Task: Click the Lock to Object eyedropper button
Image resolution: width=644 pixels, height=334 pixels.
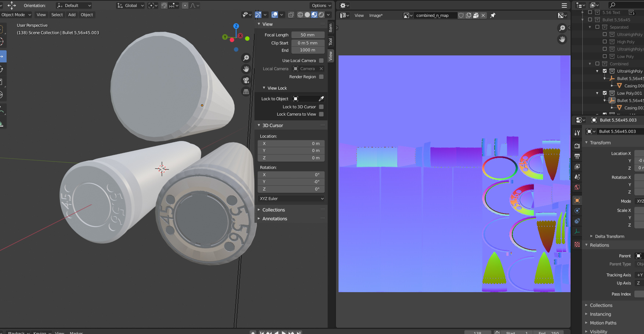Action: (321, 99)
